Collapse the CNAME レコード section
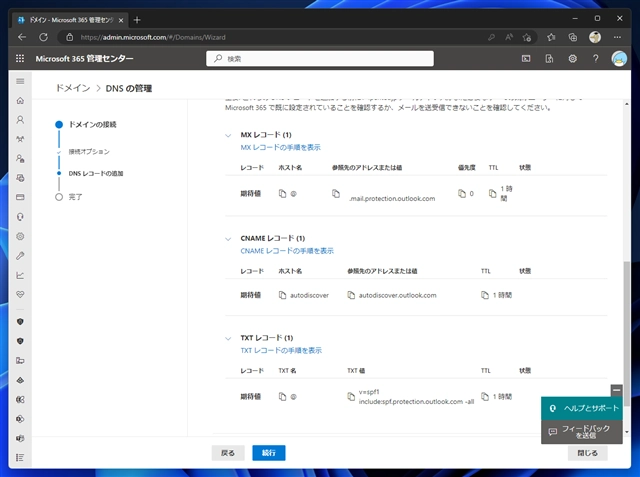The image size is (640, 477). tap(229, 239)
